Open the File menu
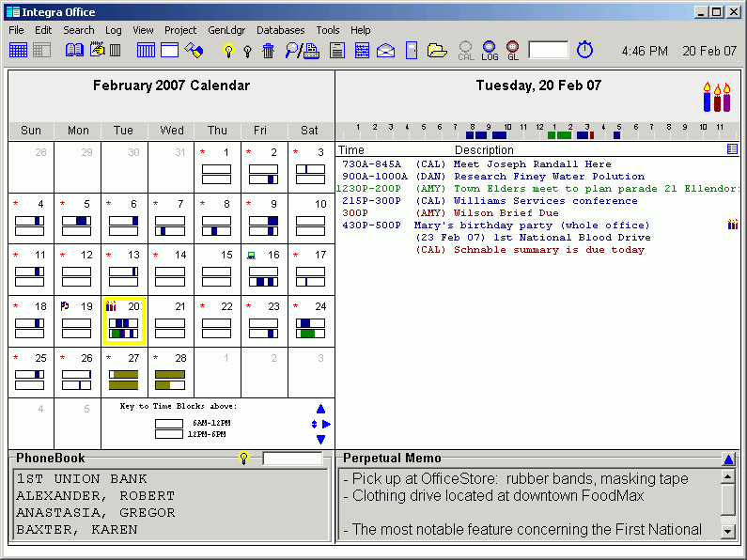 [16, 30]
